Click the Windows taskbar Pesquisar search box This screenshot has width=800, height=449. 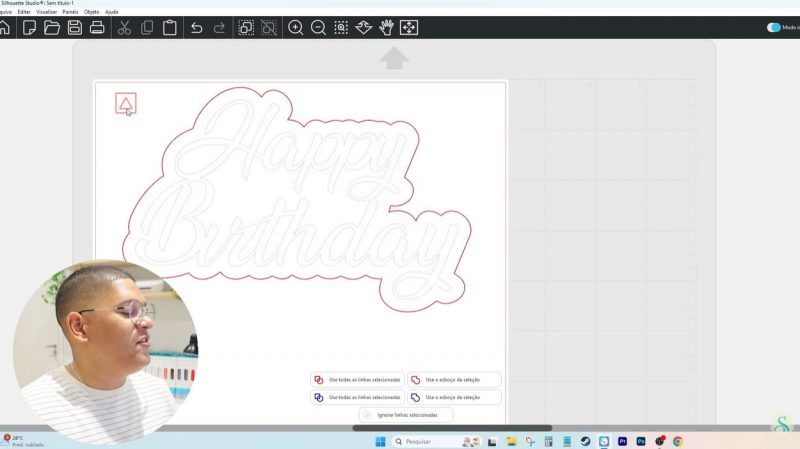[424, 441]
